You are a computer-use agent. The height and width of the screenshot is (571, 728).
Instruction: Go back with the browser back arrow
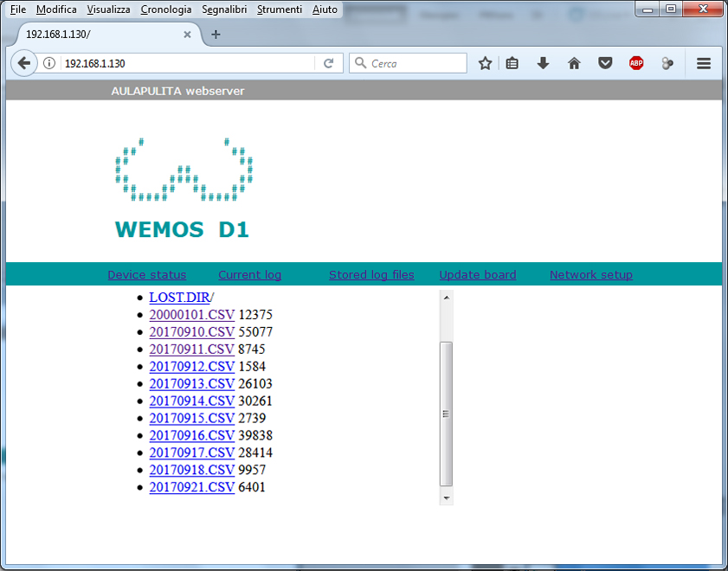point(24,63)
